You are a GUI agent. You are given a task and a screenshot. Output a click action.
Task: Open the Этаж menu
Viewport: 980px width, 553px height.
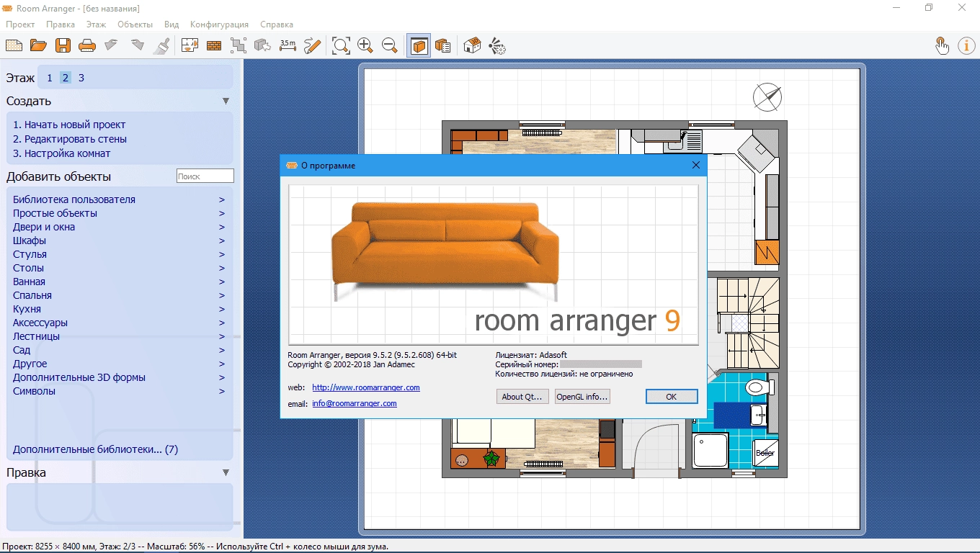click(x=96, y=24)
